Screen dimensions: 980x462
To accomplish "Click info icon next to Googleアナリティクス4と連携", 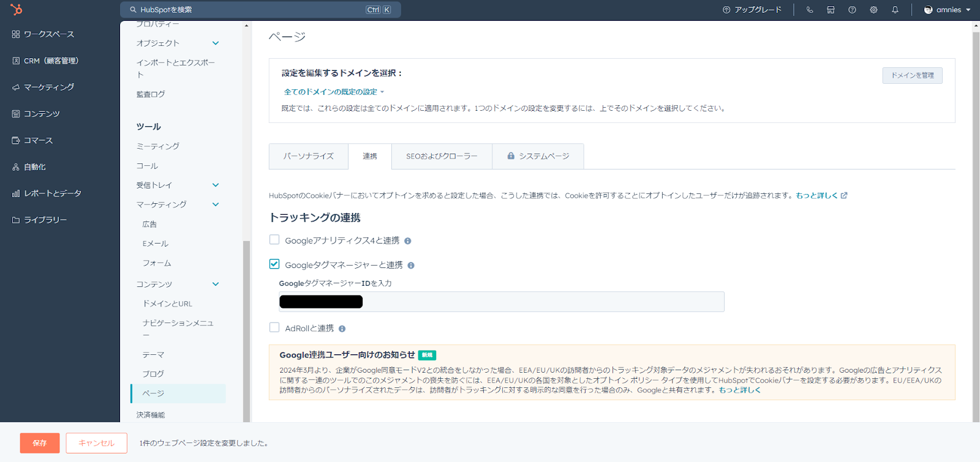I will 408,241.
